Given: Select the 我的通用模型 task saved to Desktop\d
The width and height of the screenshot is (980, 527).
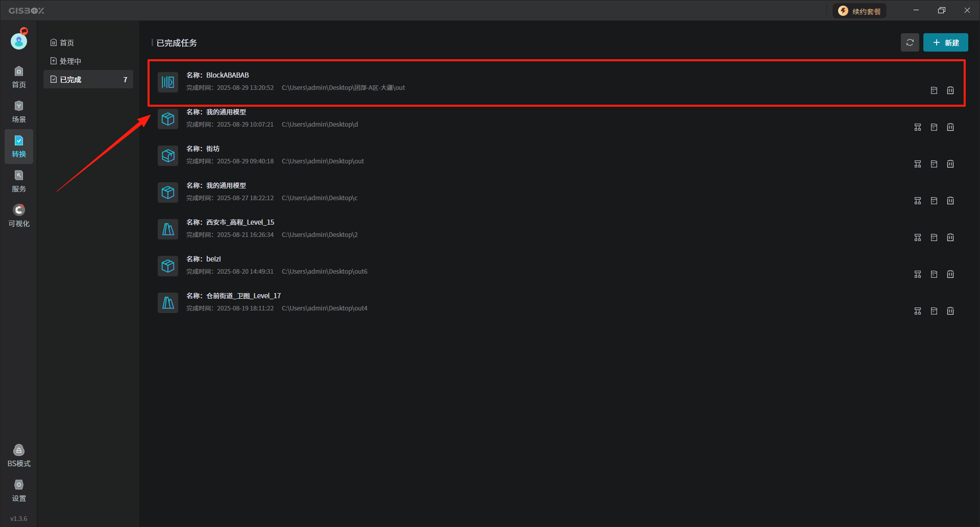Looking at the screenshot, I should pos(226,112).
